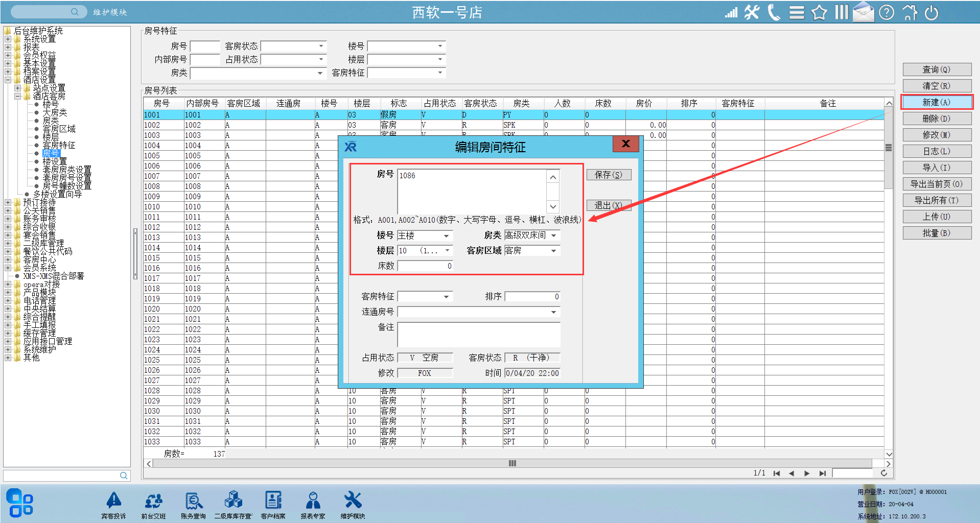Select 楼号 item in tree
The width and height of the screenshot is (980, 523).
[x=50, y=104]
